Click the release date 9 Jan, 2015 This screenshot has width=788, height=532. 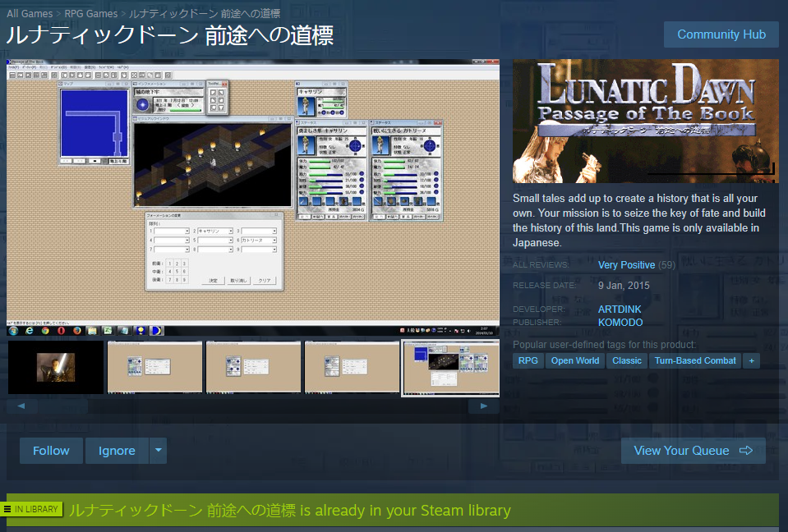click(x=624, y=286)
